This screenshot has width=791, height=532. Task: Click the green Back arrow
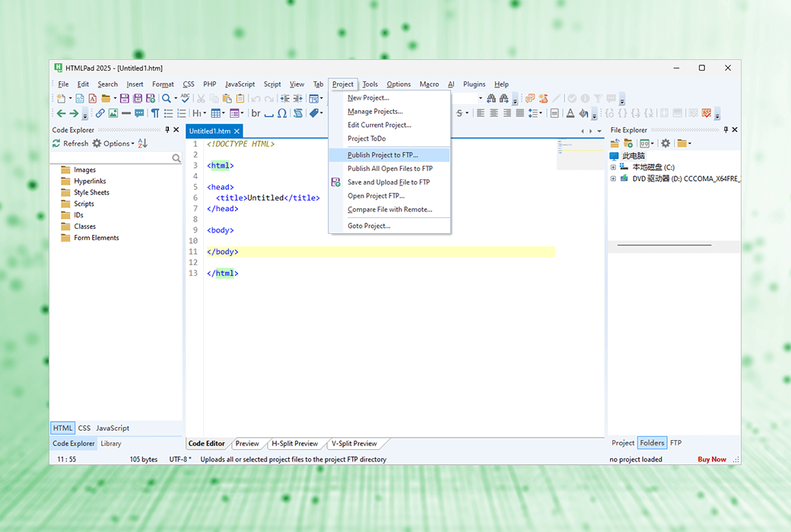[x=61, y=113]
